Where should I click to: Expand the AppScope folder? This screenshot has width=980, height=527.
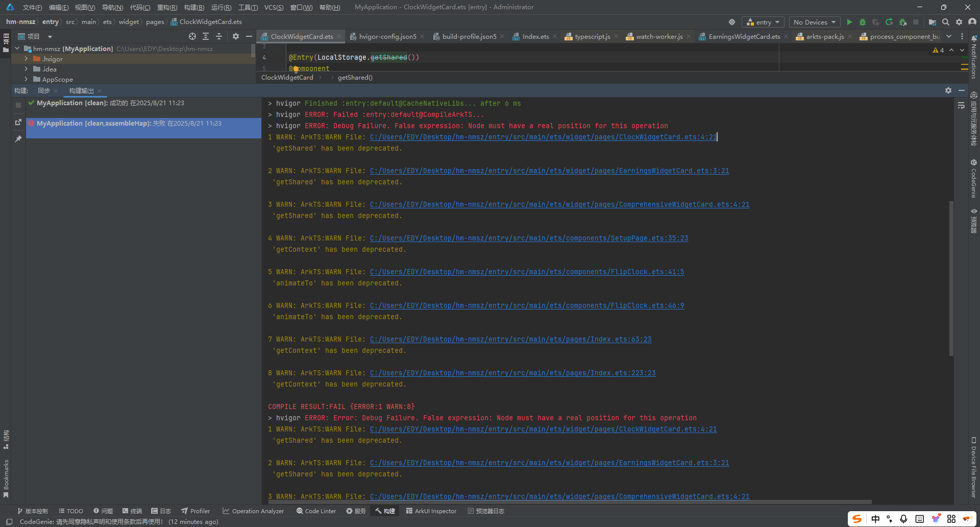coord(26,79)
